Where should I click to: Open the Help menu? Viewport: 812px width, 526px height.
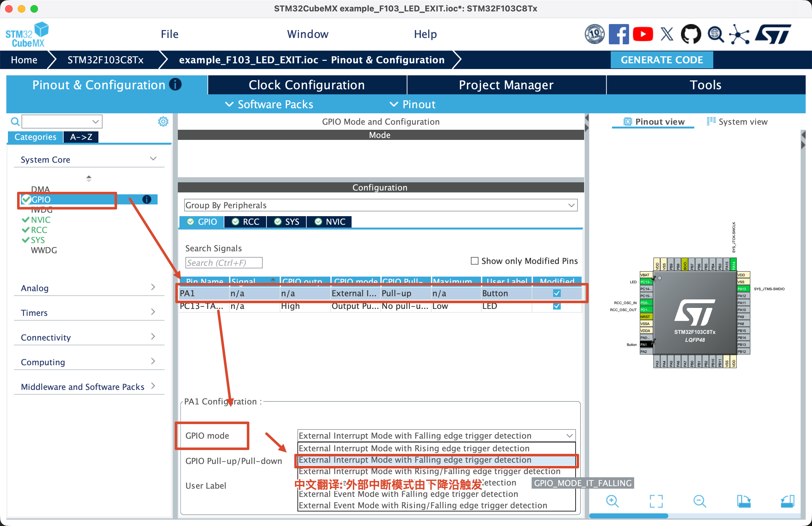click(x=425, y=34)
